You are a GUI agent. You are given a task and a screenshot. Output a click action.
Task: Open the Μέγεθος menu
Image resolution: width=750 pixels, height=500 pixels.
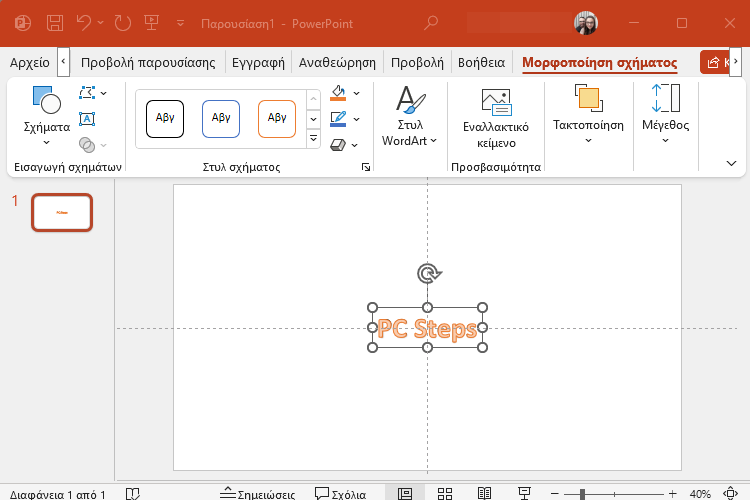pos(665,115)
